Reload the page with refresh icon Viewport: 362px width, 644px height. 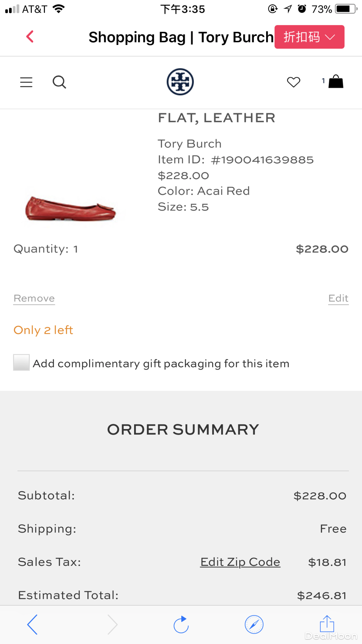pyautogui.click(x=181, y=625)
